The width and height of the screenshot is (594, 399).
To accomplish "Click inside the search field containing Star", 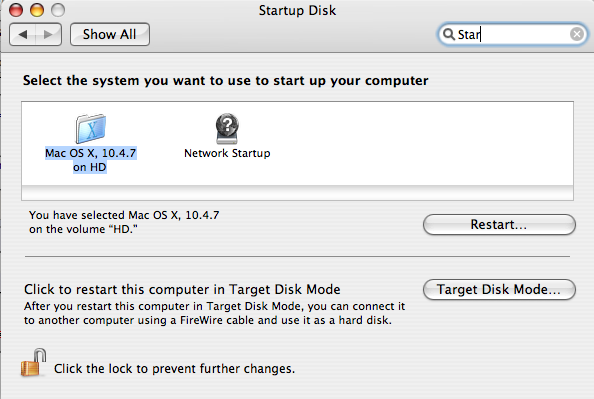I will (x=513, y=34).
